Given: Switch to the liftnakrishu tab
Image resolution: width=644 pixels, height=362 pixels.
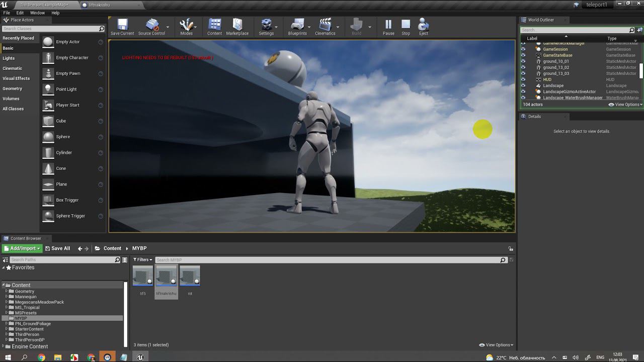Looking at the screenshot, I should click(x=99, y=5).
